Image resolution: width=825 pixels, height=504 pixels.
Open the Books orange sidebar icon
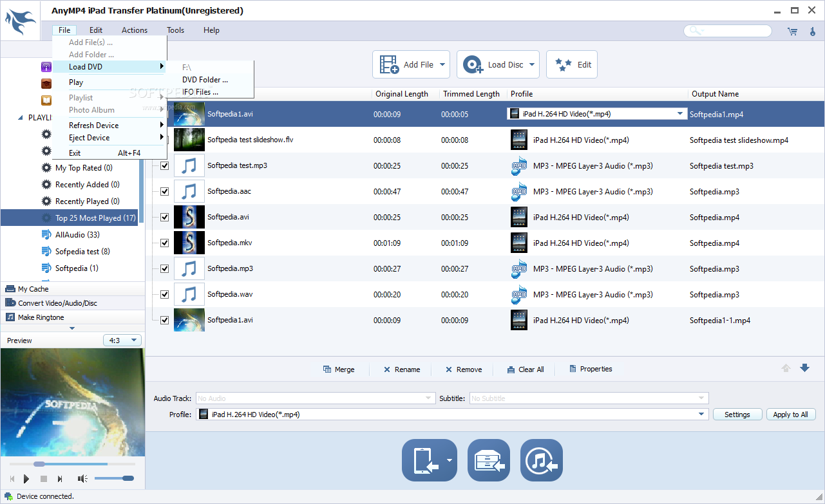pyautogui.click(x=46, y=100)
